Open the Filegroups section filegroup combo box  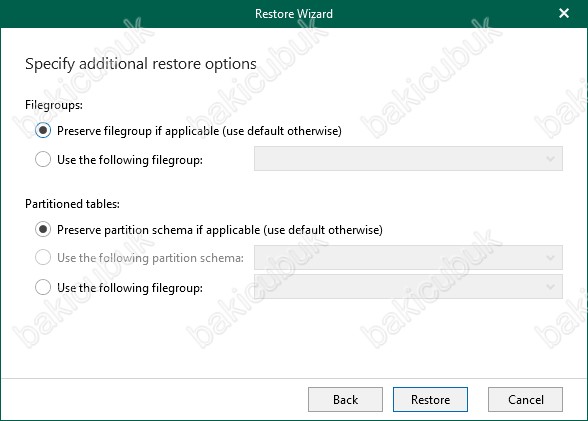pos(408,159)
